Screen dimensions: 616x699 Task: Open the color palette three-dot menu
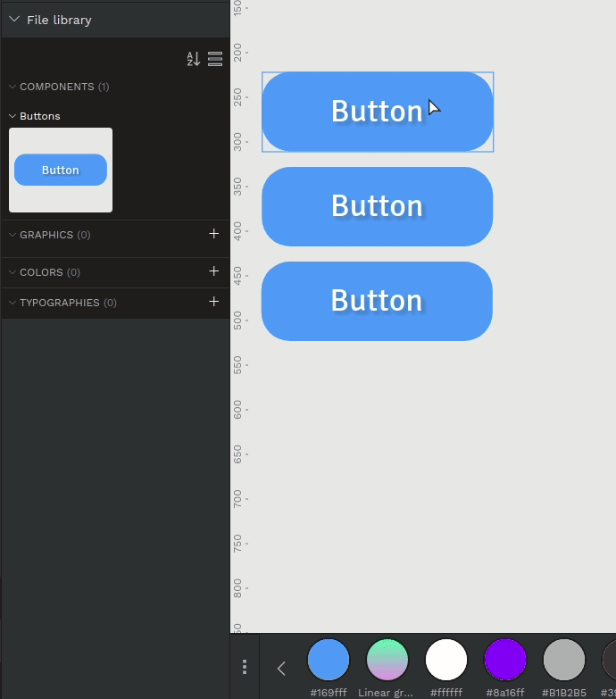(x=245, y=667)
